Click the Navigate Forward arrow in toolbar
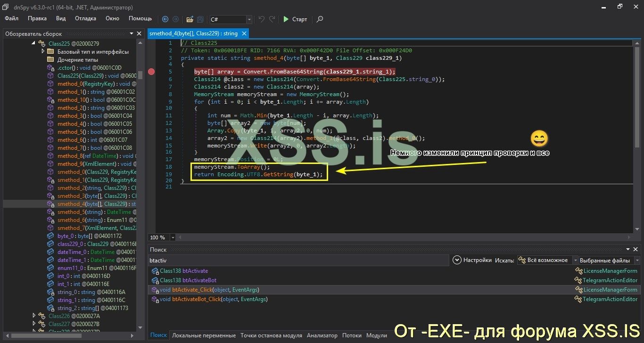 175,19
